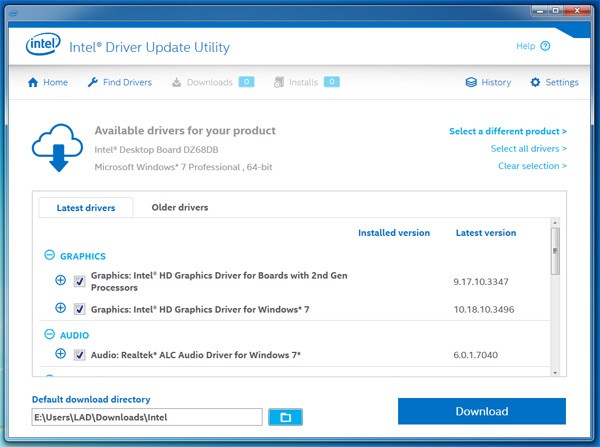Switch to Older drivers tab

pyautogui.click(x=180, y=207)
